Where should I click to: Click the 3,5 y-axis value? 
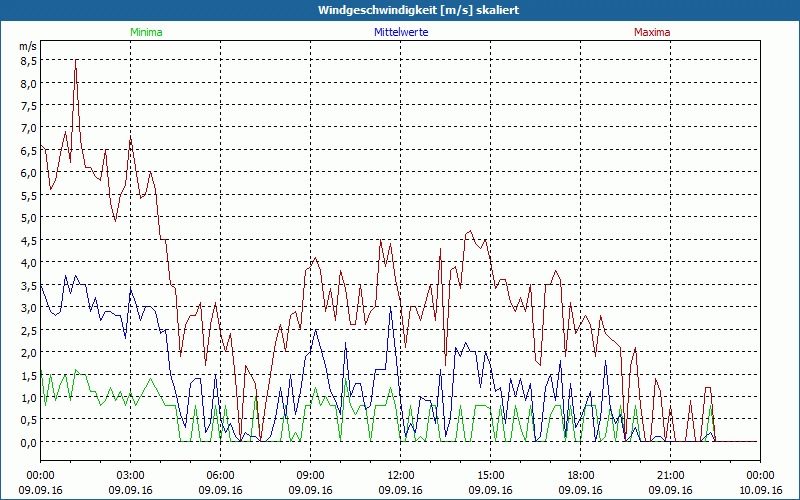pos(28,285)
